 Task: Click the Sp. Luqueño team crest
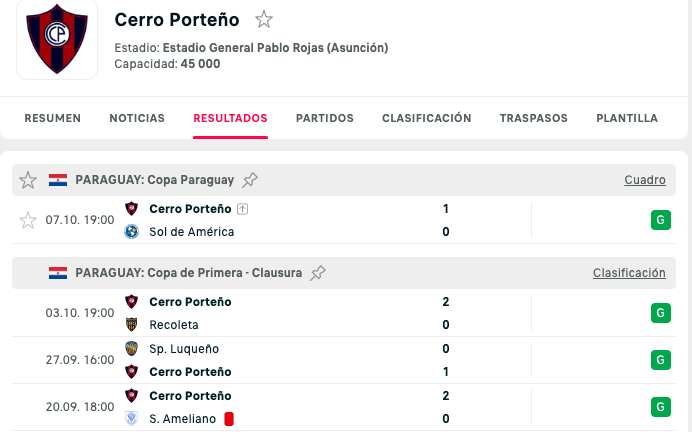[131, 349]
